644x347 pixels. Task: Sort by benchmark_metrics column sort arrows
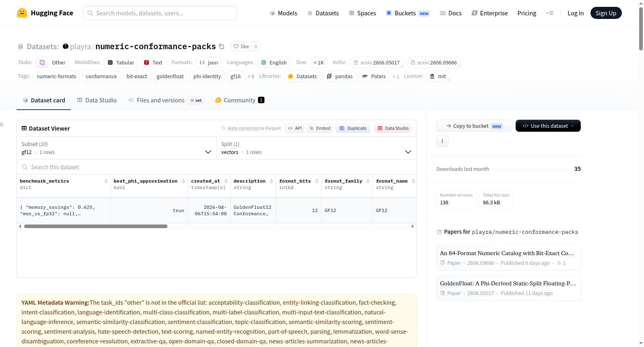pyautogui.click(x=106, y=181)
